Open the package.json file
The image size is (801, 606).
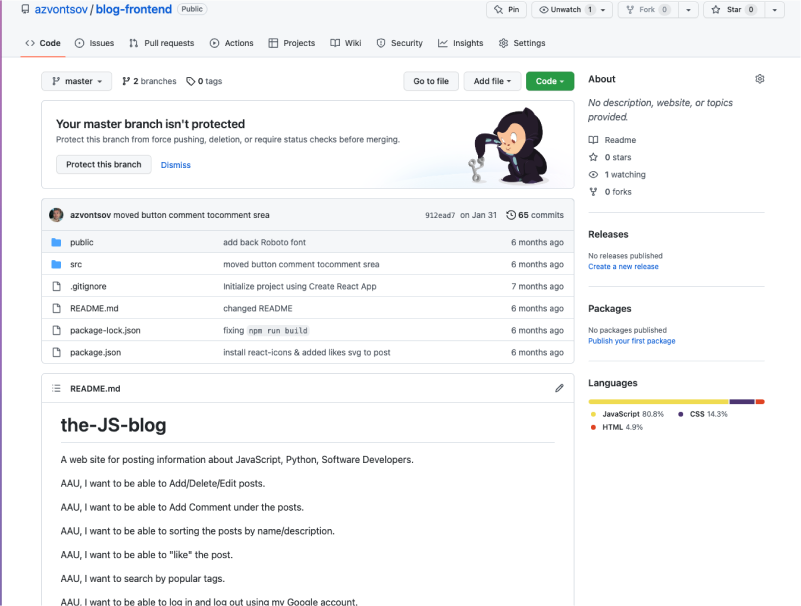(x=96, y=352)
